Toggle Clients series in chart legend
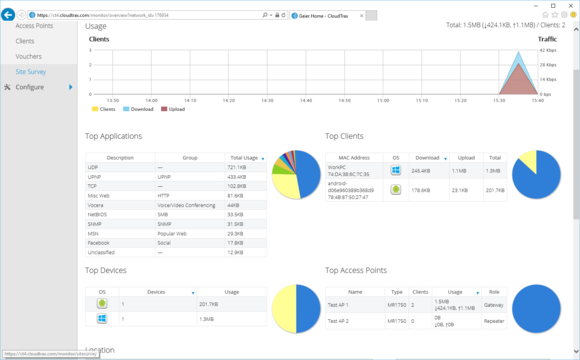This screenshot has height=360, width=580. tap(104, 109)
